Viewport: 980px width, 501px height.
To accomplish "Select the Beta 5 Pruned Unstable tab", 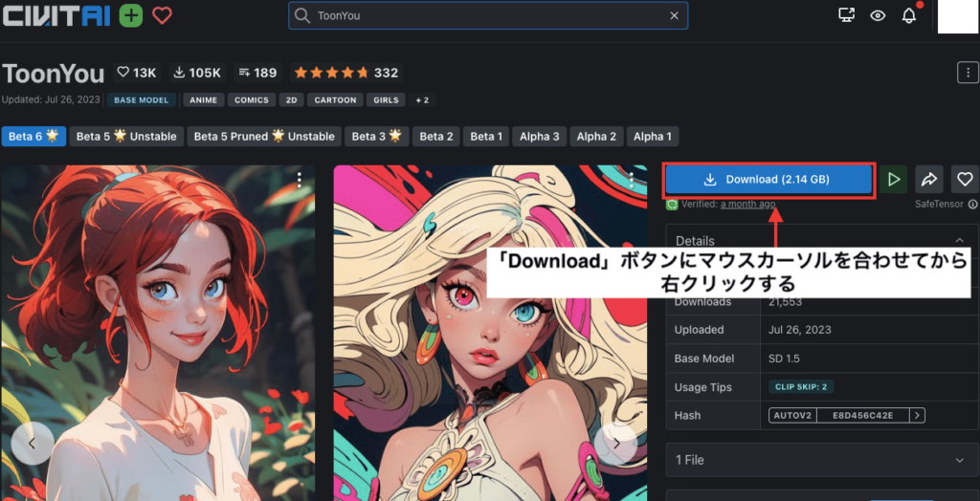I will click(x=264, y=136).
